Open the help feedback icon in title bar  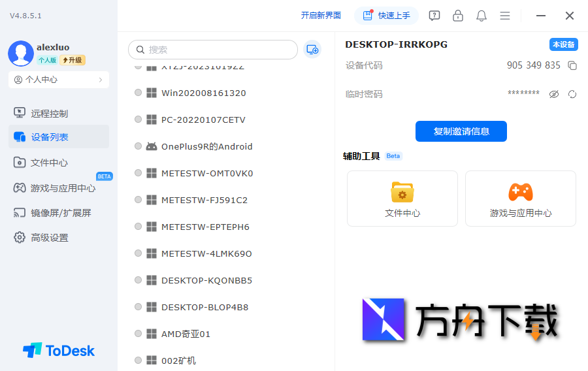434,16
